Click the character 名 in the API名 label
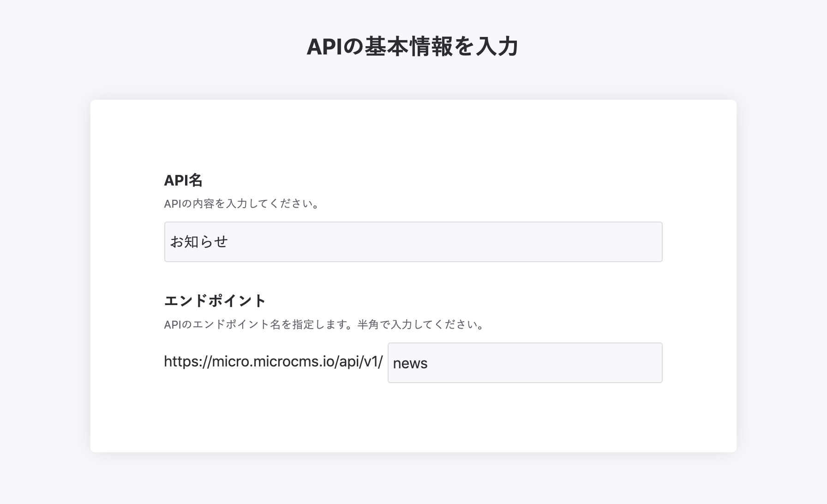The height and width of the screenshot is (504, 827). coord(196,180)
